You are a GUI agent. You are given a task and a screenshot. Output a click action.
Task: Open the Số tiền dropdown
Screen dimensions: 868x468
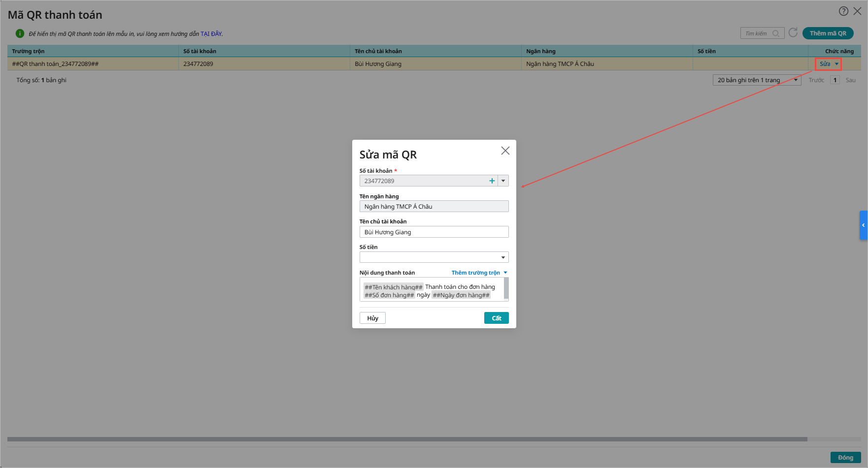click(x=434, y=257)
